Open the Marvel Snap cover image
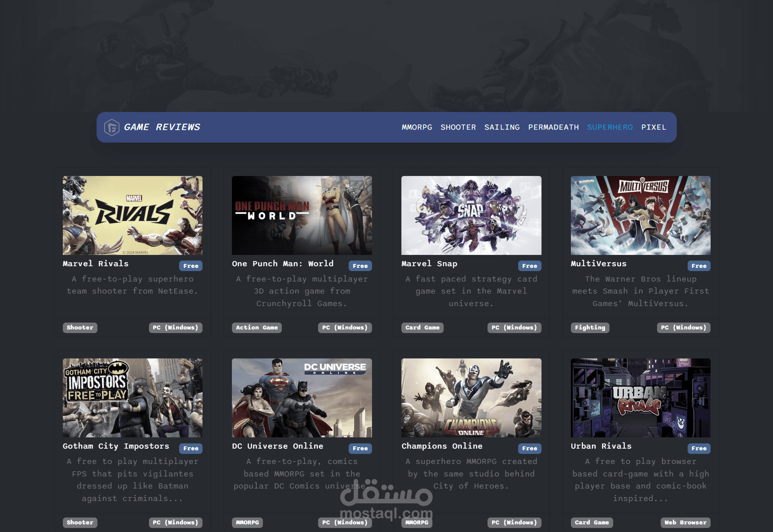The image size is (773, 532). tap(471, 215)
